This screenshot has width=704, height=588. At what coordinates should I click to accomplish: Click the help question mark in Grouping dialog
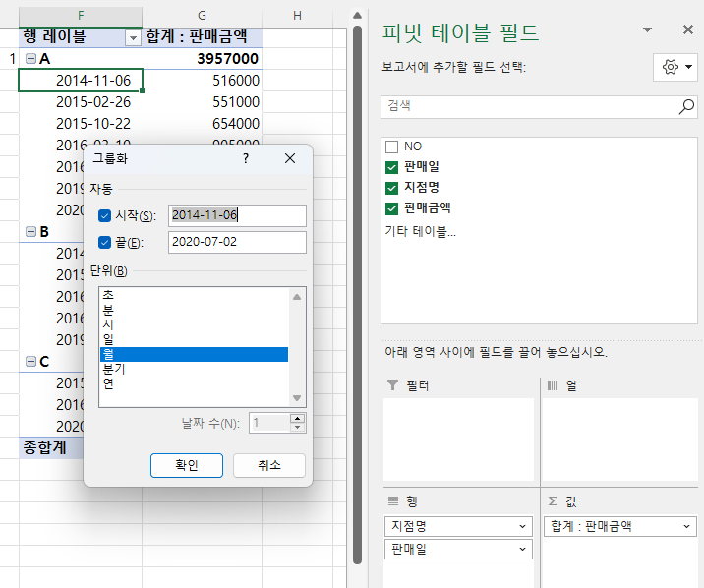tap(246, 158)
